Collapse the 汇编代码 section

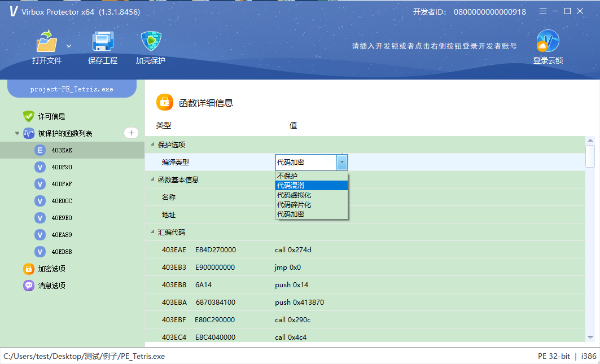click(x=152, y=233)
